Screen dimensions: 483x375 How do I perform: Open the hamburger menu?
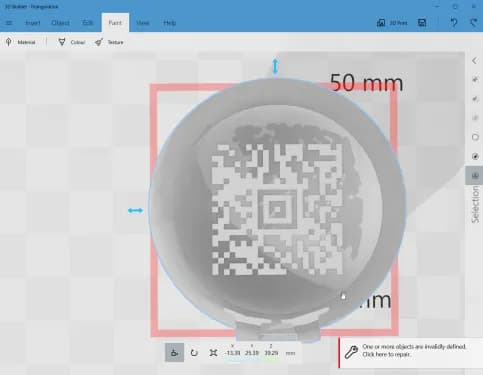[9, 23]
